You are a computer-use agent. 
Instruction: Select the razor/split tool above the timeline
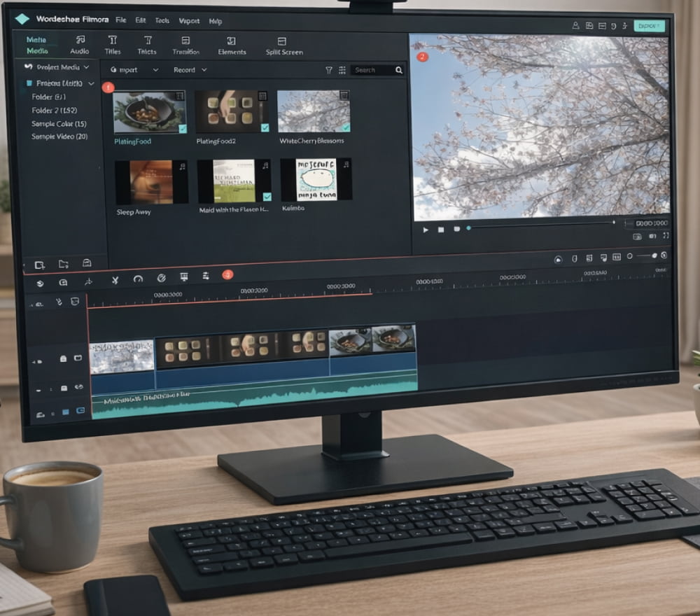pos(115,281)
